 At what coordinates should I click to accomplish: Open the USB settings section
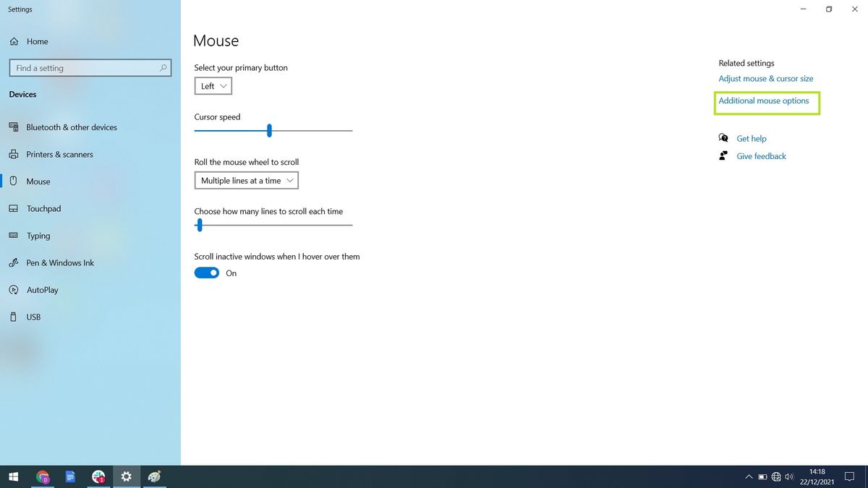pos(33,317)
